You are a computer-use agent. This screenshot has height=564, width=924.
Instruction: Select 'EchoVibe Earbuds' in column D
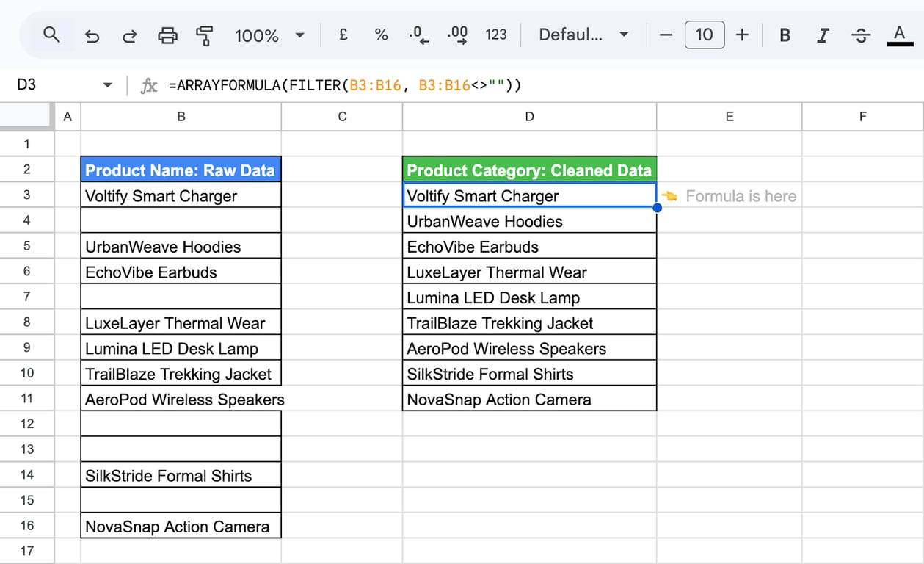point(529,246)
